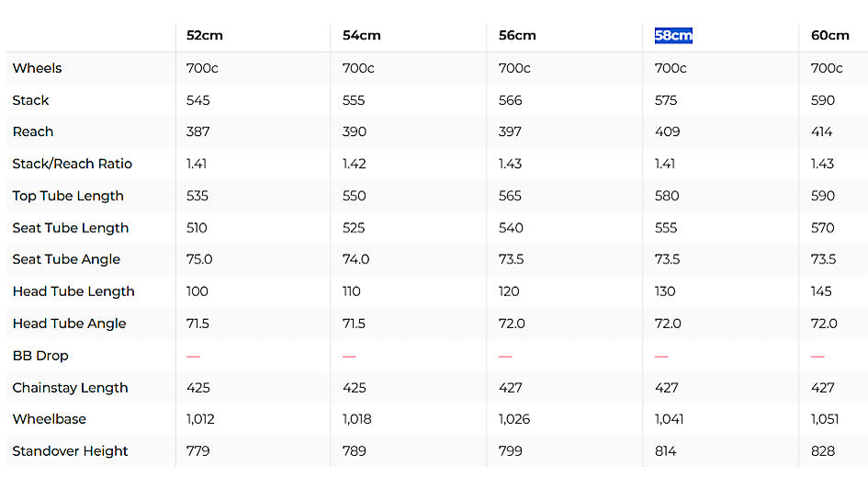Select the Standover Height label
This screenshot has width=868, height=489.
70,451
